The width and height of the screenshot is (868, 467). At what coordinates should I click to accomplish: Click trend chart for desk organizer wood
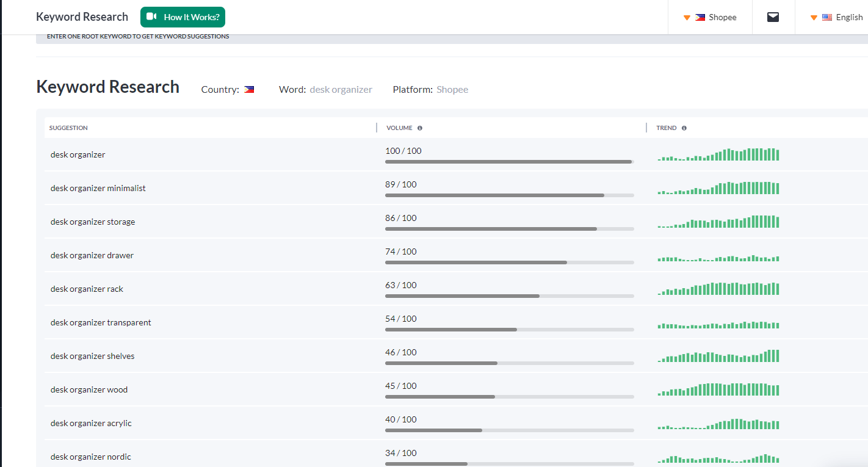point(718,389)
